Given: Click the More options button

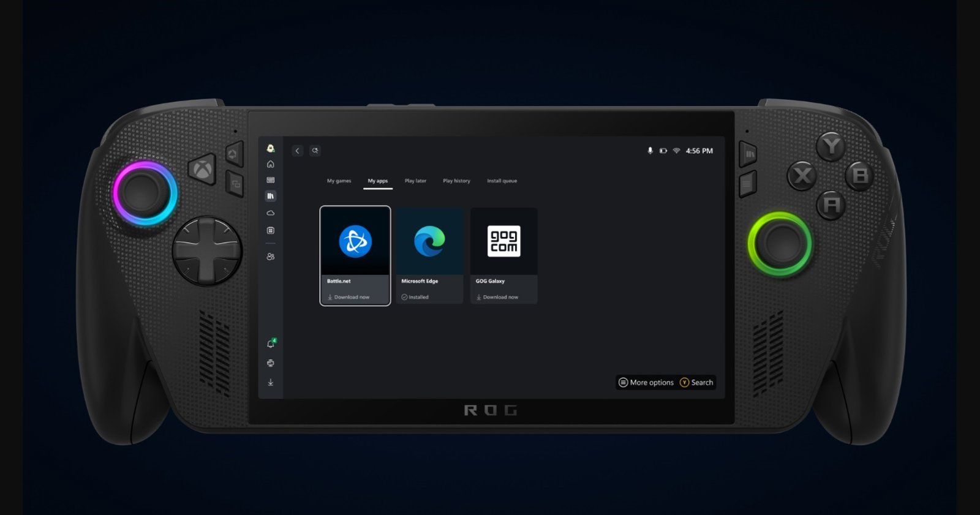Looking at the screenshot, I should 646,382.
